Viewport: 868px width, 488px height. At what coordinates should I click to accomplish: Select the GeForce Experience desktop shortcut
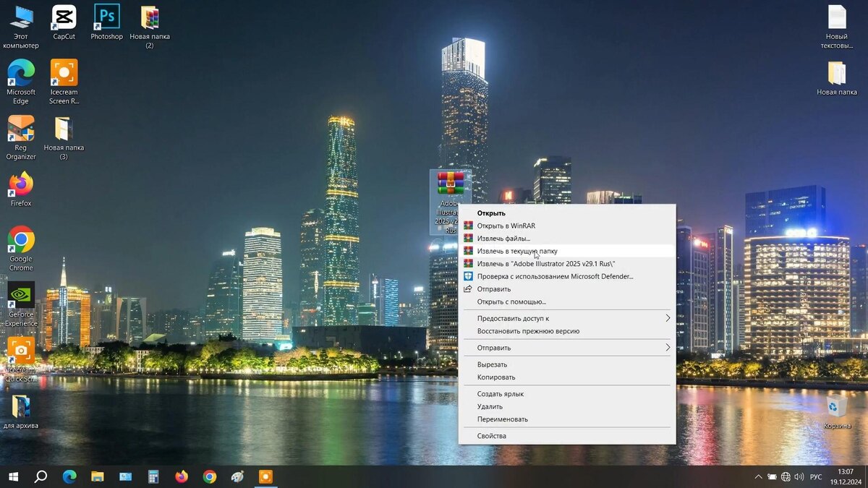pos(21,304)
